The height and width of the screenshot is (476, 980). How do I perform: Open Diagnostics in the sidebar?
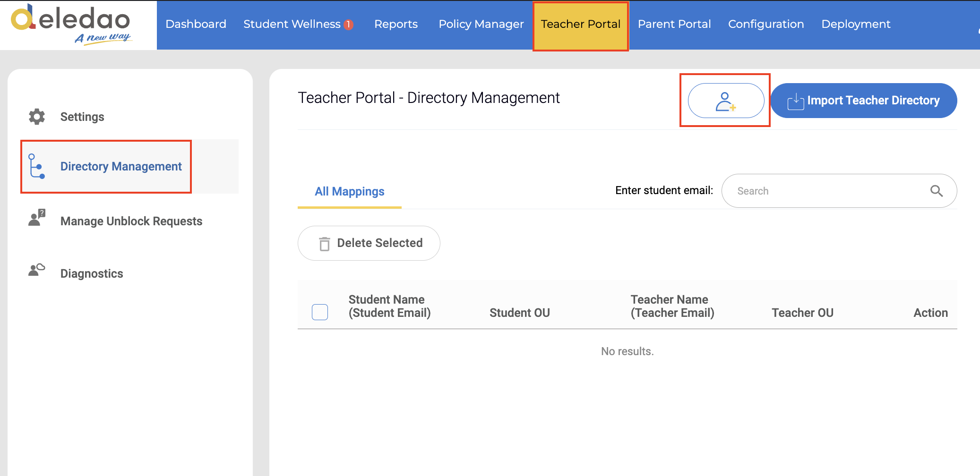pyautogui.click(x=92, y=273)
